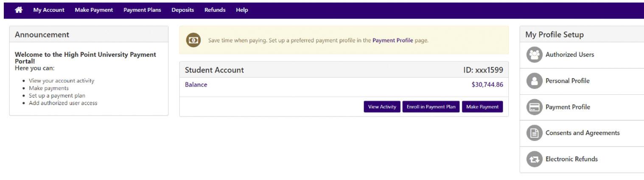
Task: Click the Consents and Agreements document icon
Action: (535, 133)
